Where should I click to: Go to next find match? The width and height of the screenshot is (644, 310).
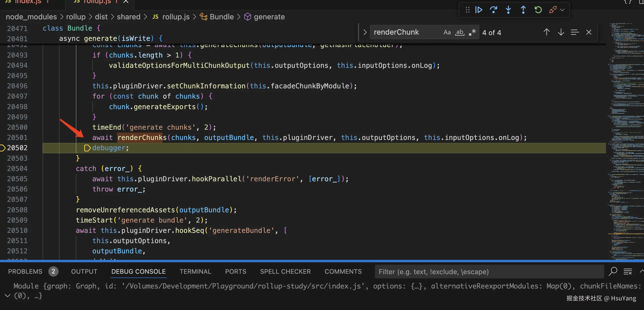pos(561,32)
